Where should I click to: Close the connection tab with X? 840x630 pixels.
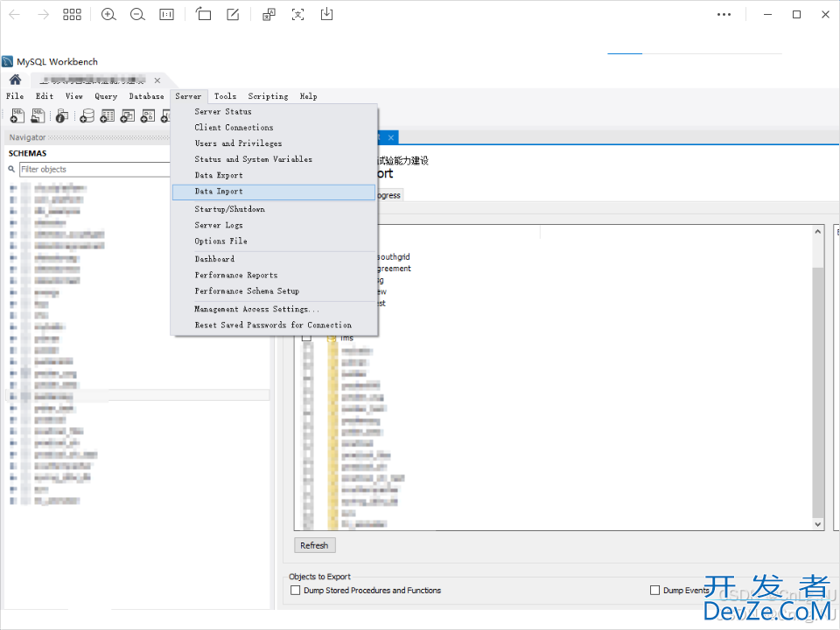pyautogui.click(x=157, y=80)
